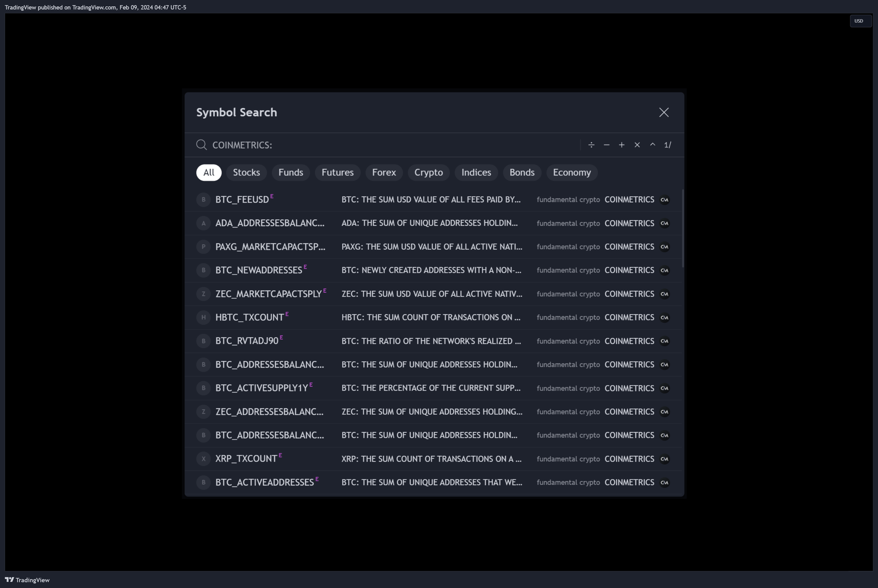The height and width of the screenshot is (588, 878).
Task: Click Coinmetrics logo in ZEC_MARKETCAPACTSPLY row
Action: point(665,294)
